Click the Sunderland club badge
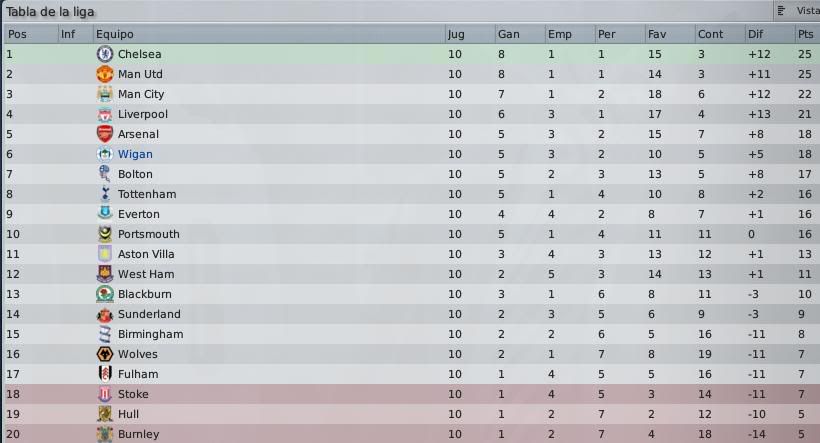The height and width of the screenshot is (443, 820). [x=105, y=314]
